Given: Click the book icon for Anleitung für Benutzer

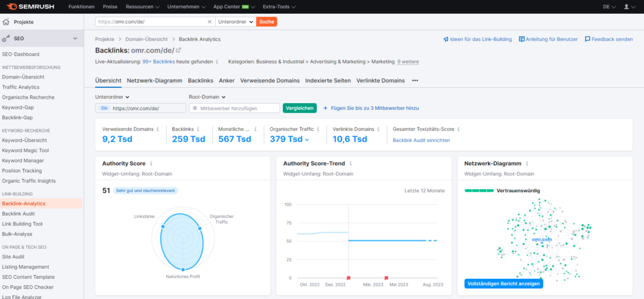Looking at the screenshot, I should coord(521,39).
